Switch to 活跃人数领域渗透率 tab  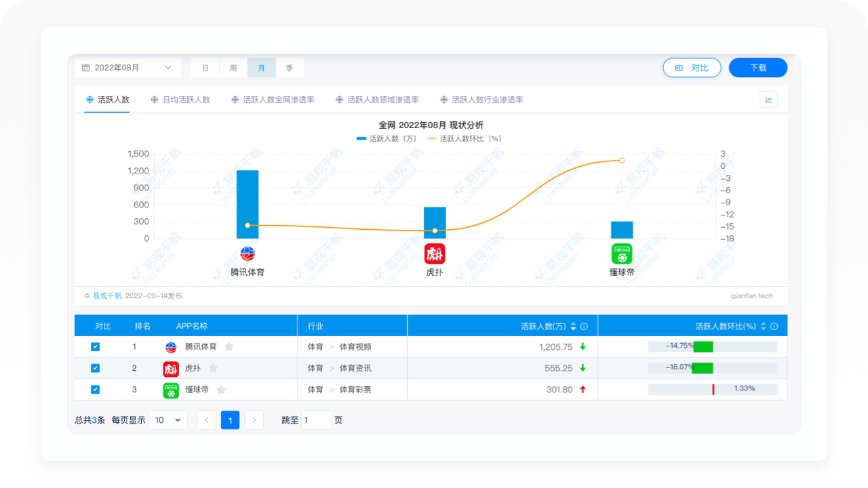pyautogui.click(x=377, y=100)
